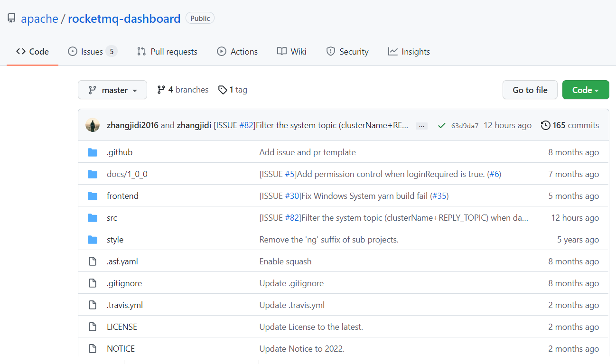Viewport: 616px width, 364px height.
Task: Click the green commit status checkmark
Action: [442, 125]
